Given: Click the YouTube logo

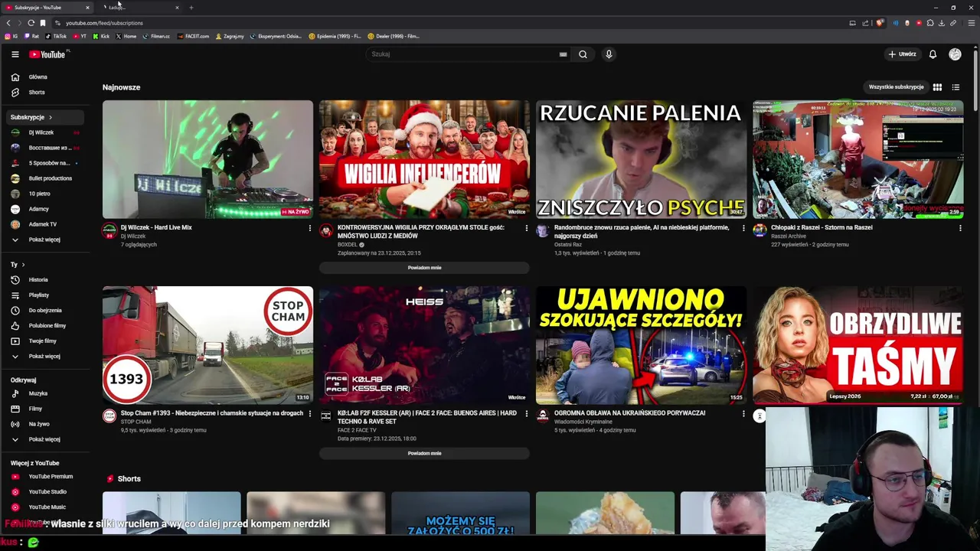Looking at the screenshot, I should (x=47, y=54).
